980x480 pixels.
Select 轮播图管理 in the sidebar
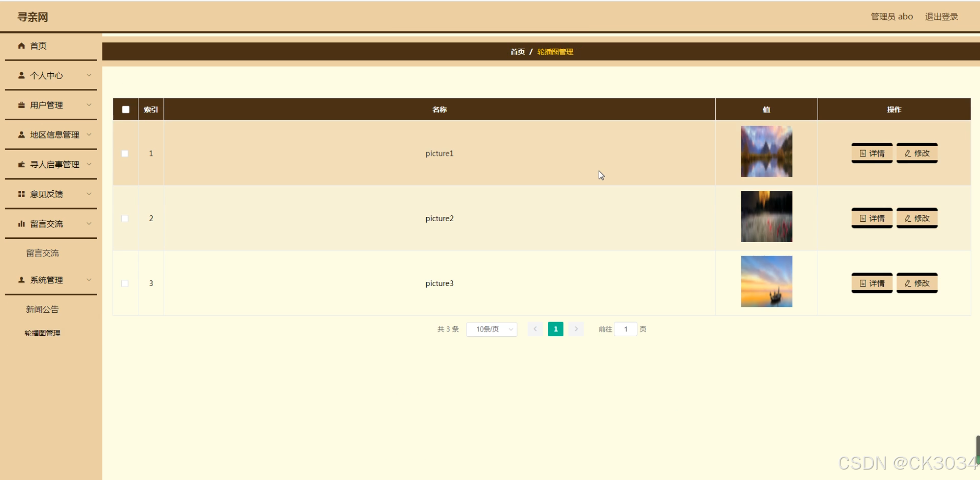[x=42, y=333]
